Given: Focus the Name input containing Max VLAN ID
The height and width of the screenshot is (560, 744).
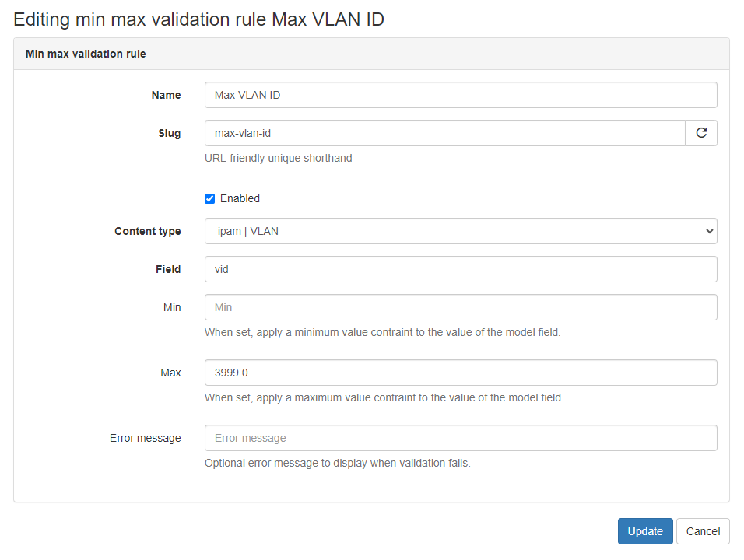Looking at the screenshot, I should pos(460,95).
